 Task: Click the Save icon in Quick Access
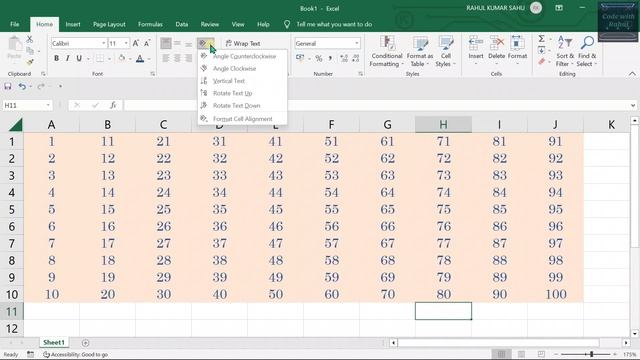tap(8, 86)
